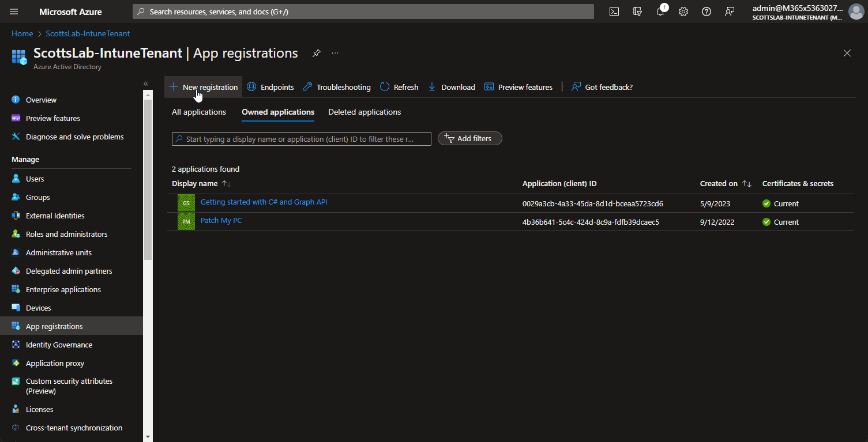Focus the global search resources box
The height and width of the screenshot is (442, 868).
click(x=363, y=12)
